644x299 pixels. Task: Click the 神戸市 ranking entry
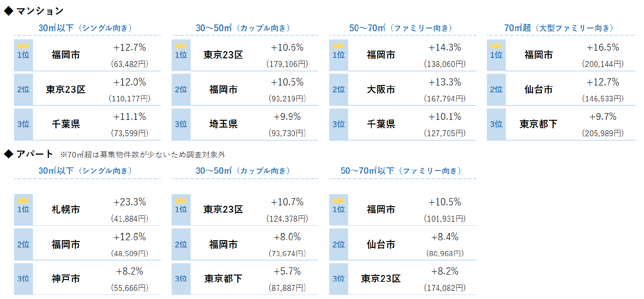tap(65, 279)
